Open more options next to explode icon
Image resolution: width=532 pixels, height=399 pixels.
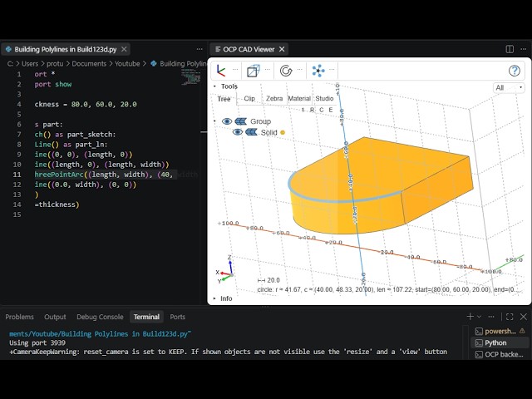(332, 70)
